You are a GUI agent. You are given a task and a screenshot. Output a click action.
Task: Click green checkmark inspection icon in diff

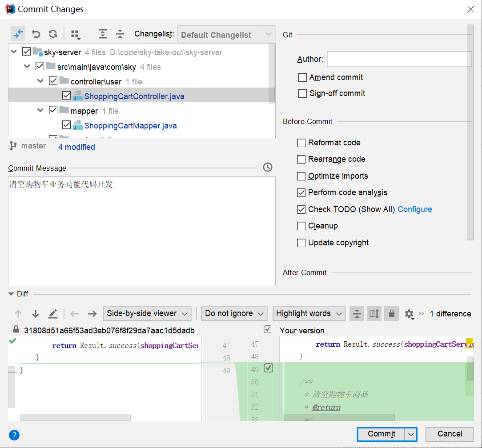12,340
